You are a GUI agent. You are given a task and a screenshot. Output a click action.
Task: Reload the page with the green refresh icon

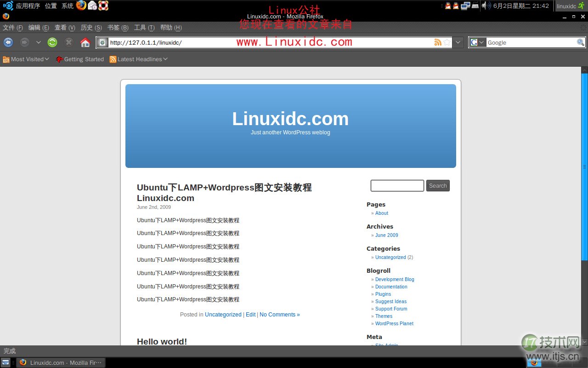coord(52,42)
